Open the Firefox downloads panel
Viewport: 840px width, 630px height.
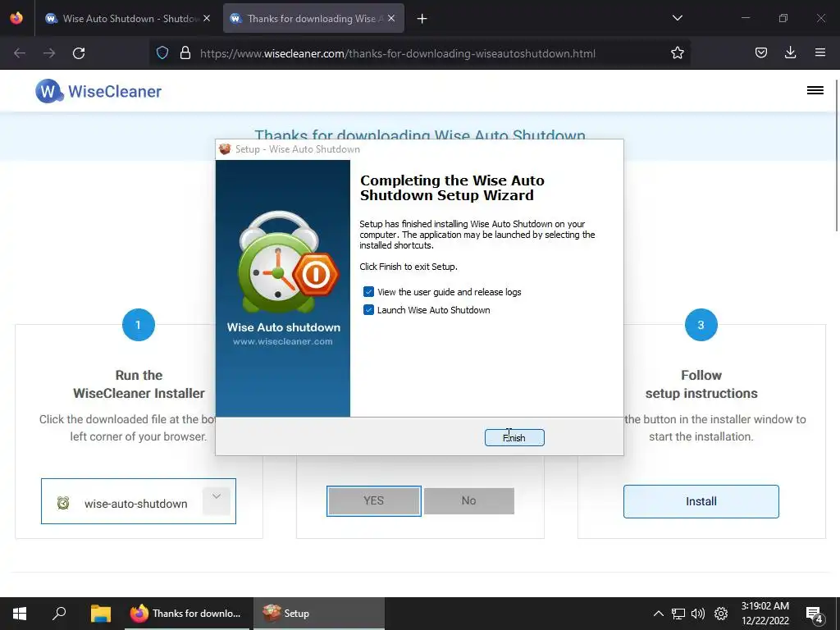[790, 52]
